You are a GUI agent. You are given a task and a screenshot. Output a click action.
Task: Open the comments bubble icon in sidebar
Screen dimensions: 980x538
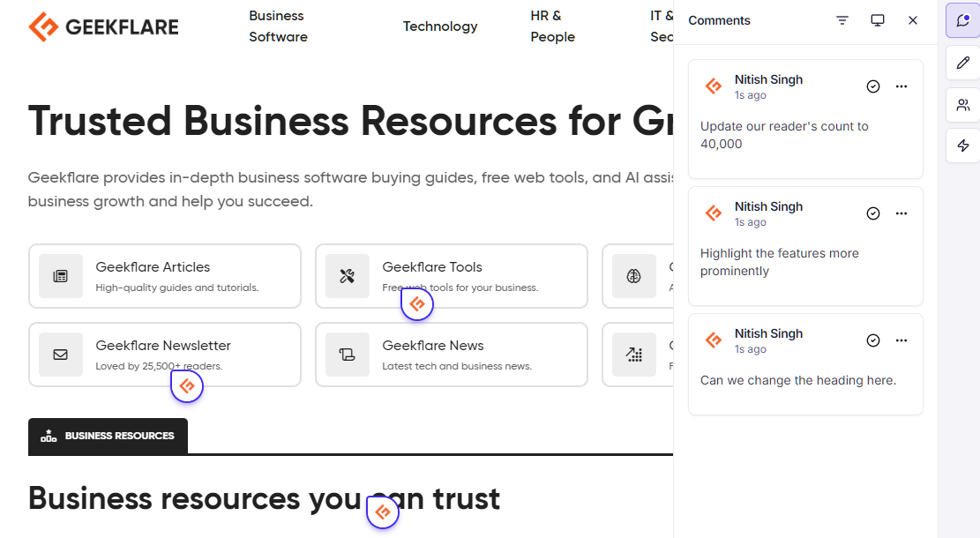pos(962,20)
